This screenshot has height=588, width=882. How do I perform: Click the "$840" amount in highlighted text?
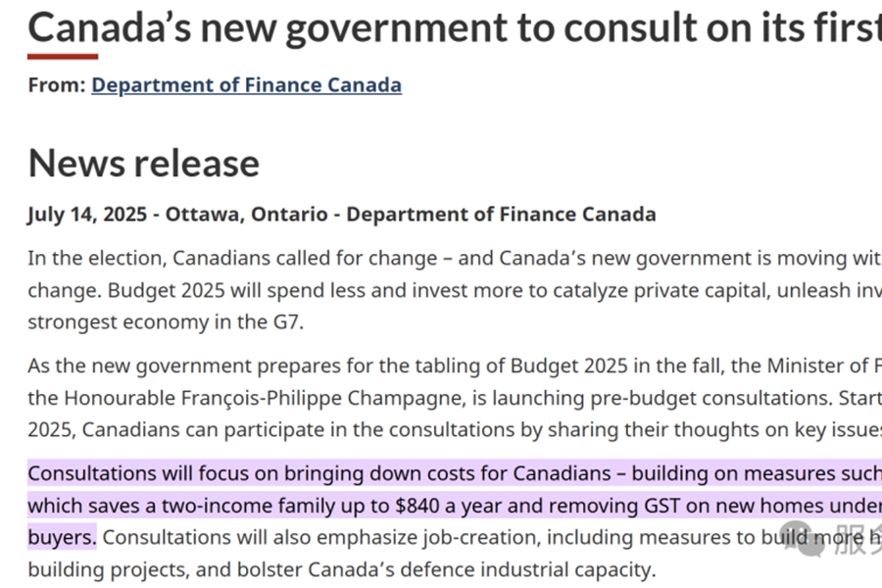[416, 506]
